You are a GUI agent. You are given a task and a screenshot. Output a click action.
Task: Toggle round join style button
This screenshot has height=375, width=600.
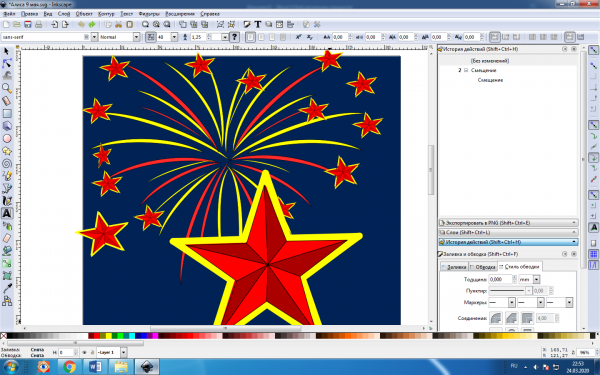pyautogui.click(x=496, y=318)
